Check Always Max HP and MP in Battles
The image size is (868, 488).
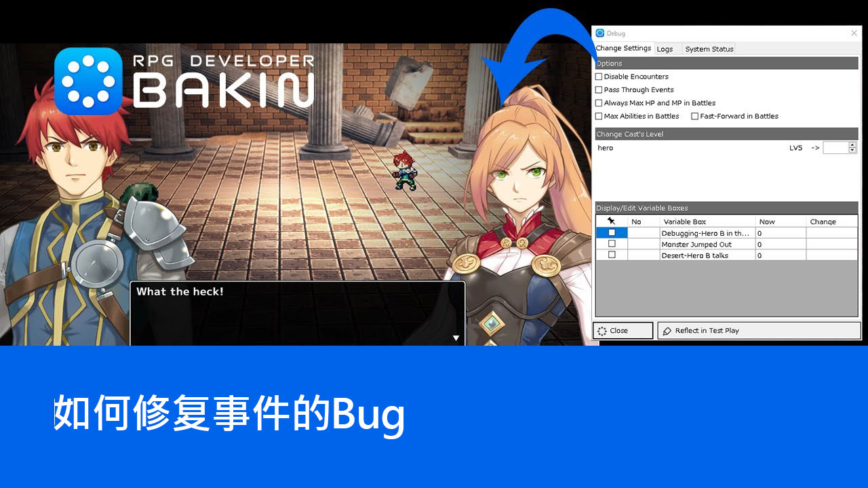click(599, 103)
